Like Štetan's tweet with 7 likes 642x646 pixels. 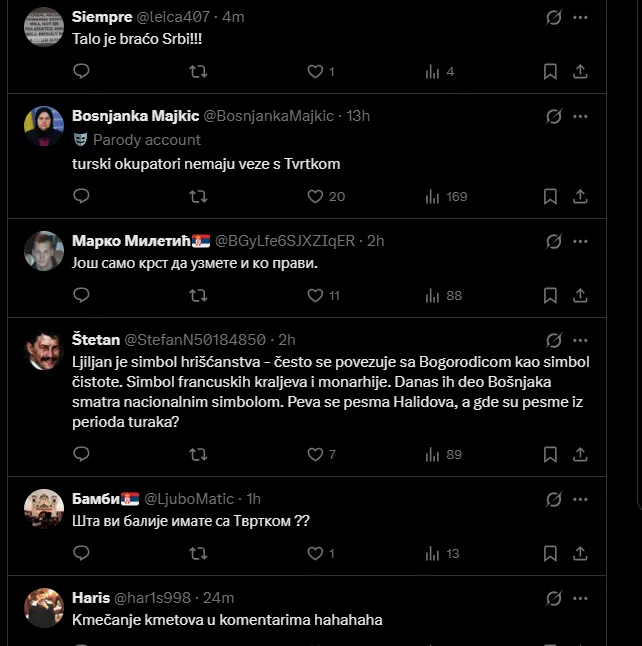point(321,454)
